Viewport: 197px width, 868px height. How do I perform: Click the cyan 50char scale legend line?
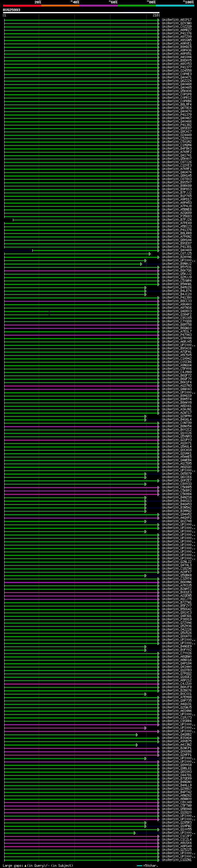139,866
